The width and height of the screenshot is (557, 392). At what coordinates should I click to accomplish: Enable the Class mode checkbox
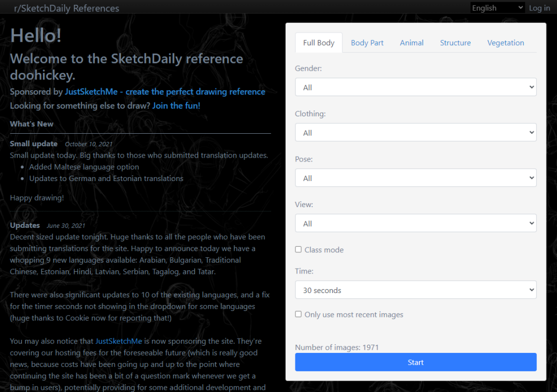299,250
